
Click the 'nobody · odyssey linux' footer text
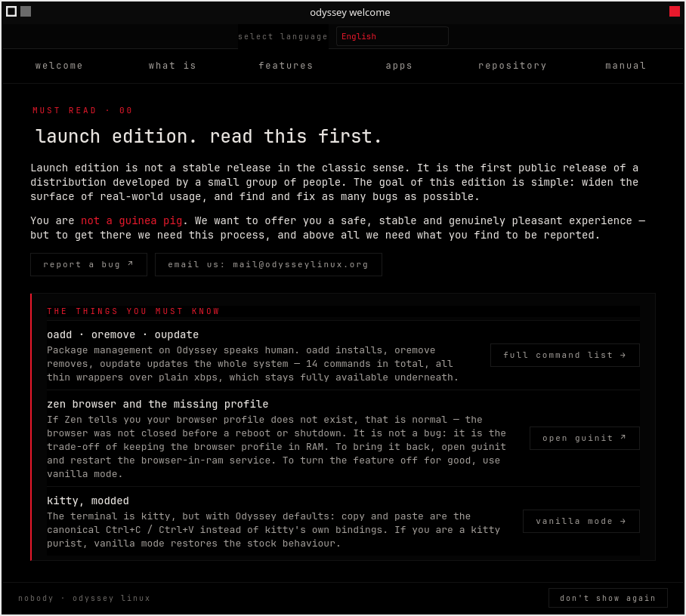pyautogui.click(x=84, y=598)
